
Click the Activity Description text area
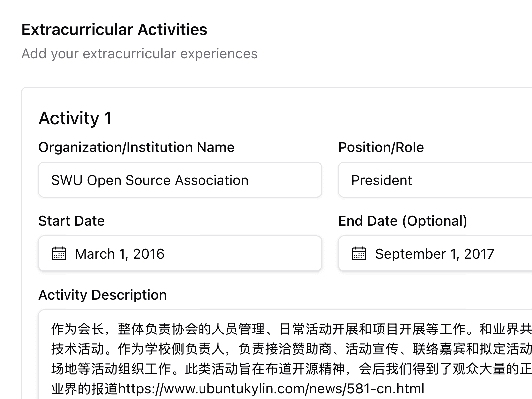tap(266, 352)
